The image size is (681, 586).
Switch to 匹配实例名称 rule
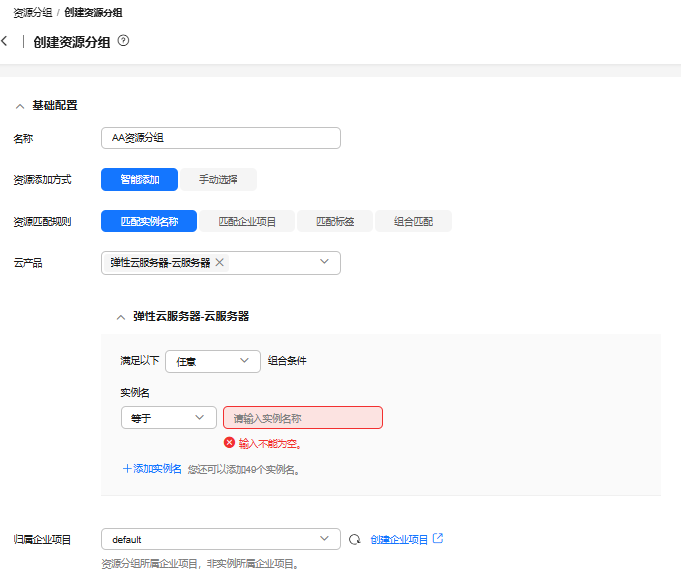pyautogui.click(x=149, y=221)
